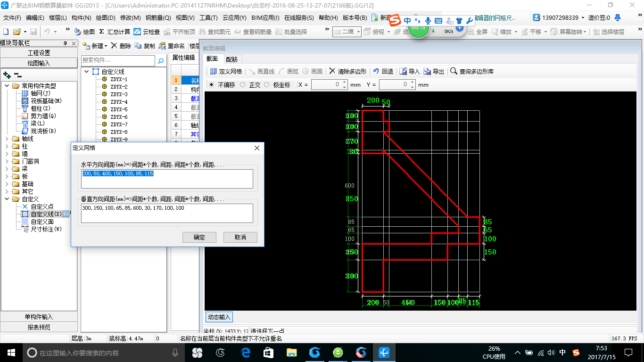The width and height of the screenshot is (644, 362).
Task: Click the open folder icon
Action: point(17,32)
